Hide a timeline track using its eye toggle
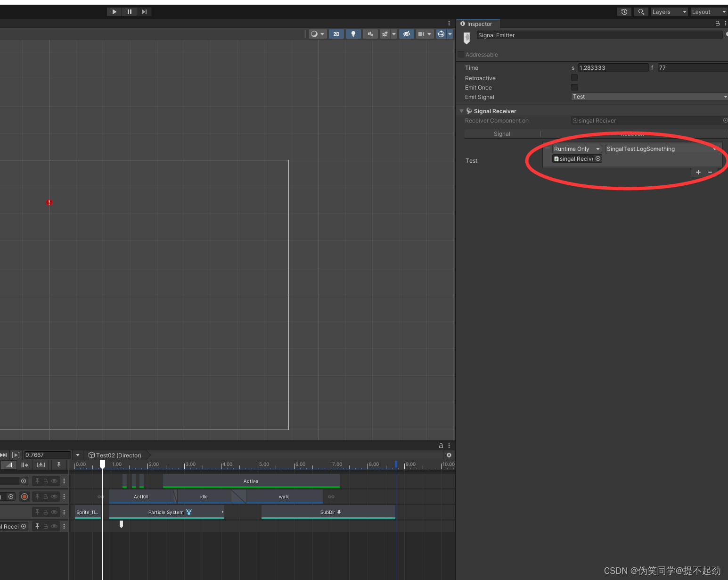 tap(54, 481)
